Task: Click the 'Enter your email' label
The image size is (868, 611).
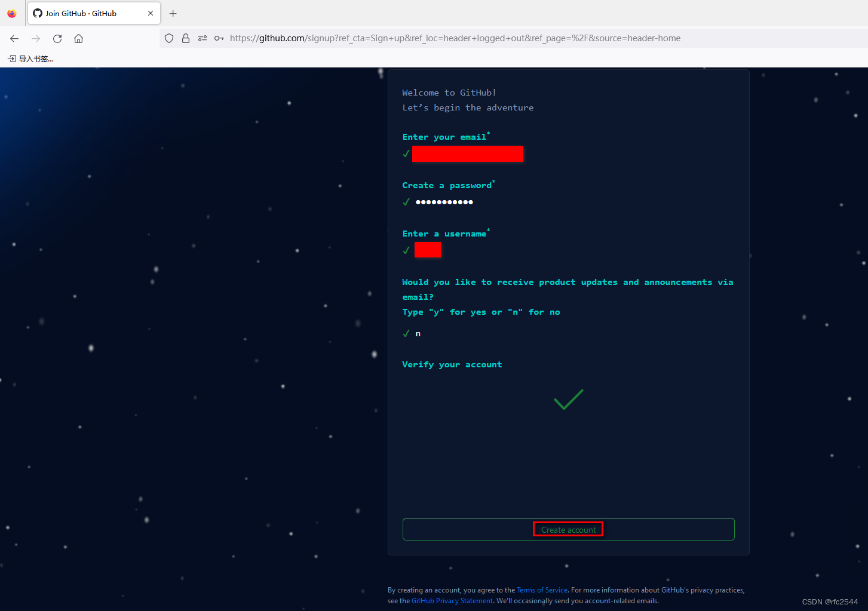Action: tap(445, 137)
